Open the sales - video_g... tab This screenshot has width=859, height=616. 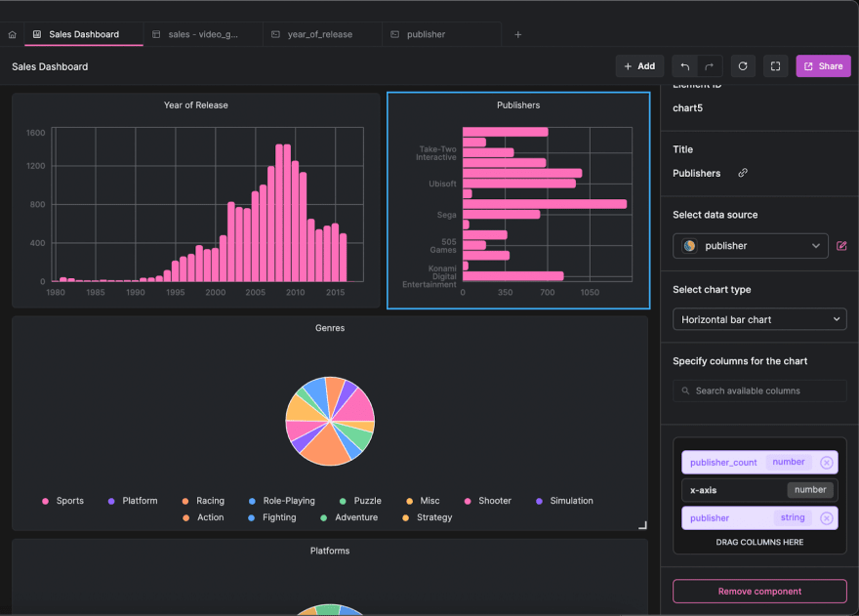[x=203, y=34]
